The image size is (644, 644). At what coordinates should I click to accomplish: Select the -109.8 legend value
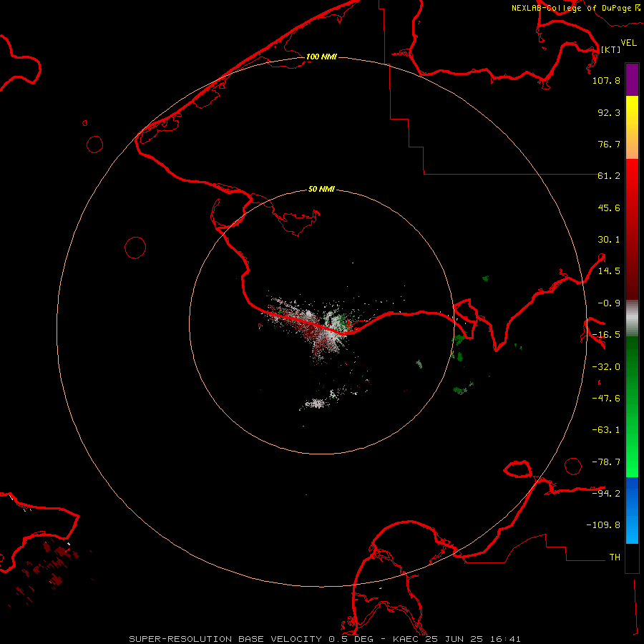coord(603,525)
